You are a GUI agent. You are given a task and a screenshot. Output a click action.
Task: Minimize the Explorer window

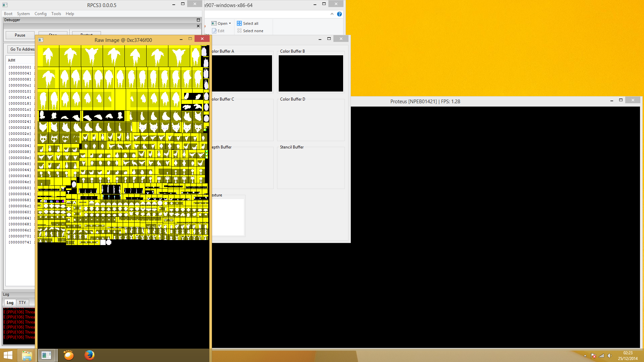click(x=315, y=4)
